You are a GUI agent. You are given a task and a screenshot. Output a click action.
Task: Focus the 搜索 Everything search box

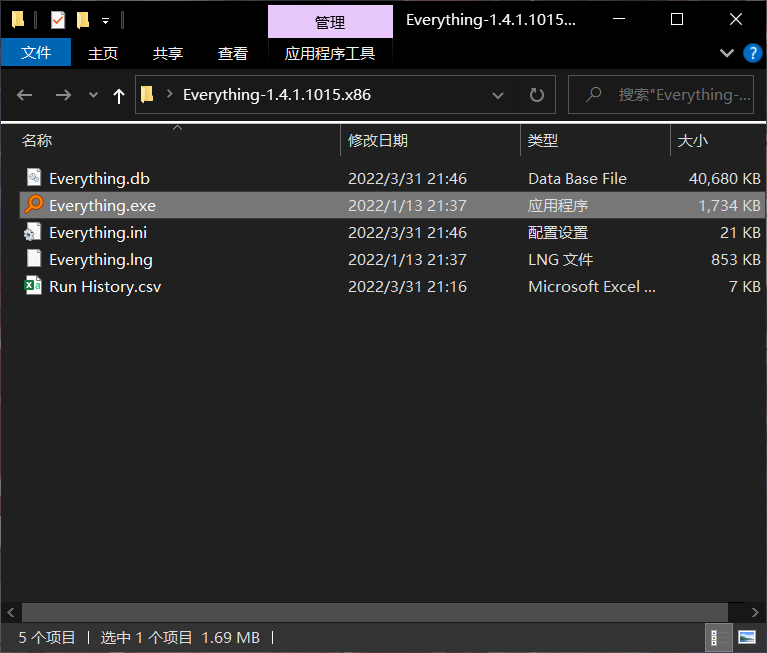661,94
